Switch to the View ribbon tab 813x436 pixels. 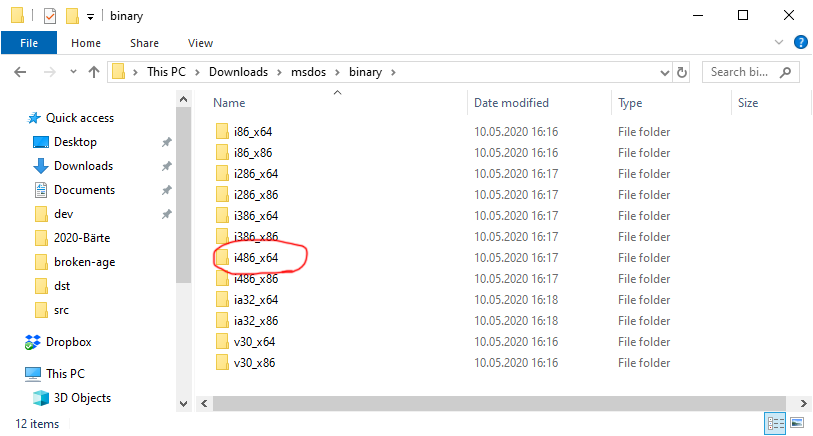tap(200, 43)
